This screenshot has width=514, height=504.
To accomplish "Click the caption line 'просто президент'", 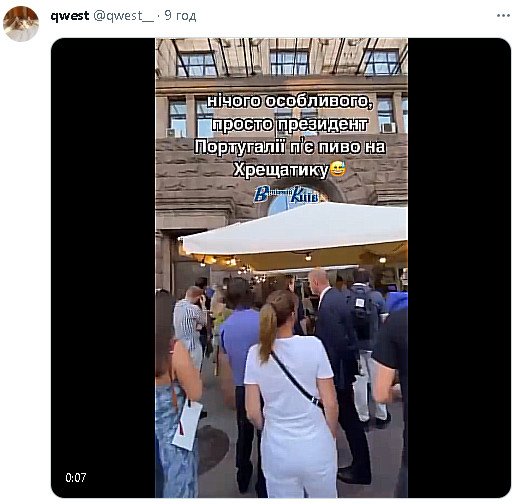I will point(290,125).
